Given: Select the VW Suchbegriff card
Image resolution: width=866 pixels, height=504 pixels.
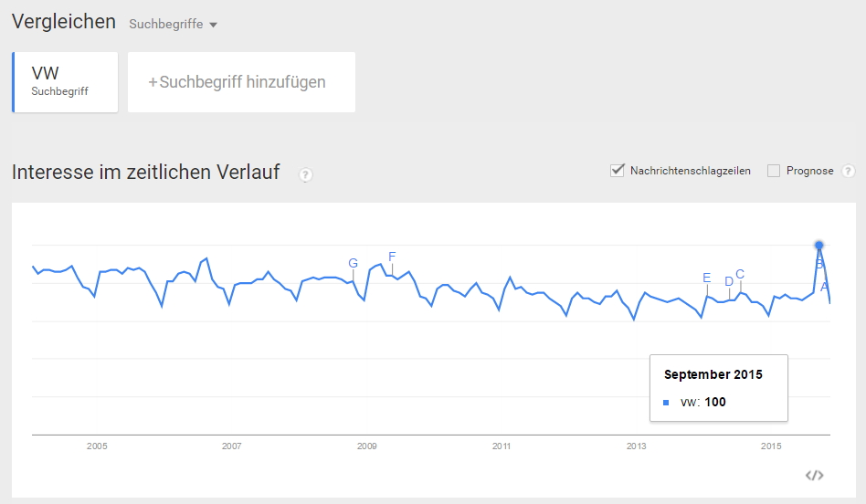Looking at the screenshot, I should pyautogui.click(x=65, y=82).
